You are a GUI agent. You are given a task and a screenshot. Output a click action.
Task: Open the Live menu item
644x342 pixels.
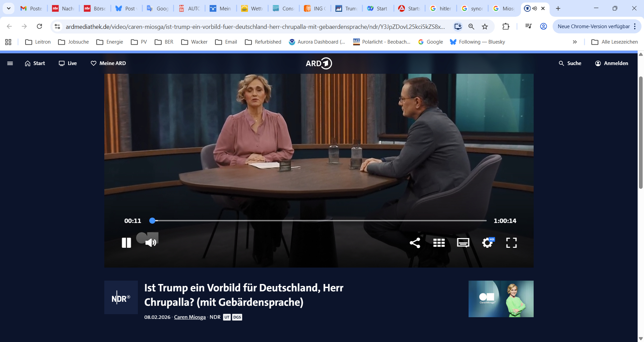click(68, 63)
